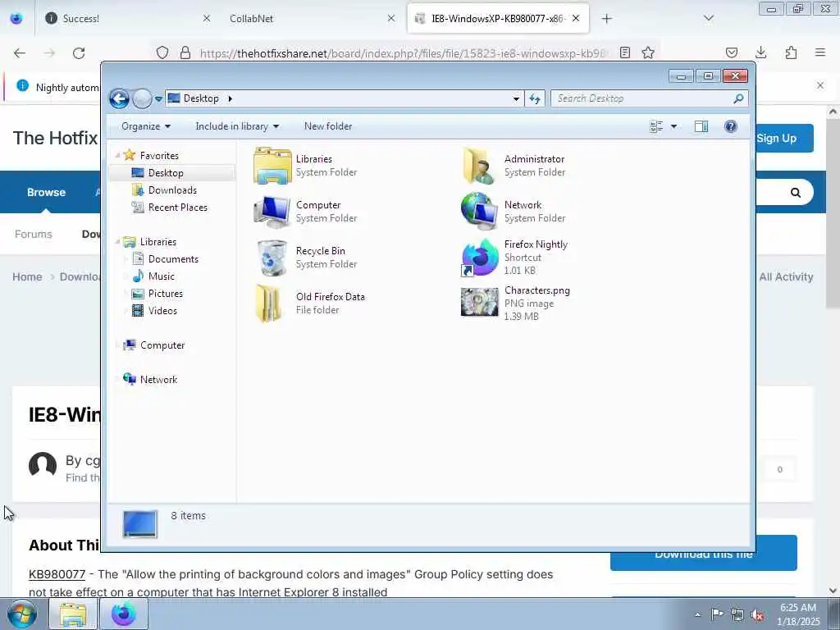Select Recent Places in navigation pane
The height and width of the screenshot is (630, 840).
(x=178, y=208)
